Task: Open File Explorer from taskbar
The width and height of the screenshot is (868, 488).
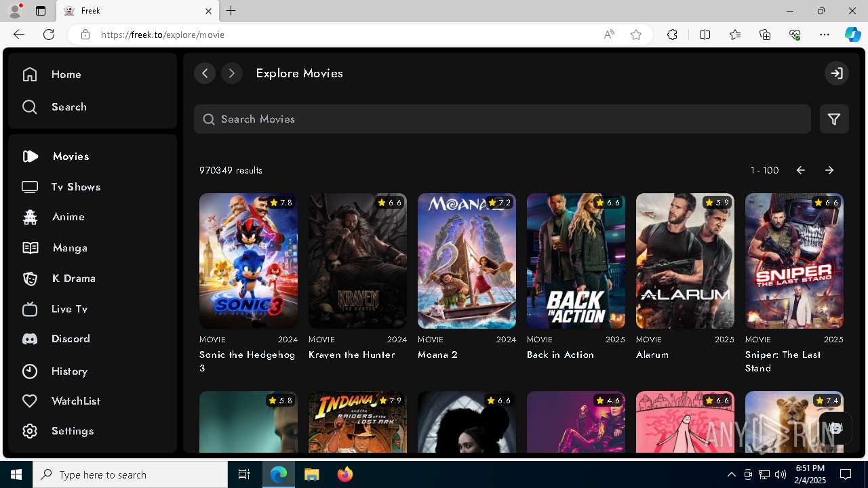Action: [311, 474]
